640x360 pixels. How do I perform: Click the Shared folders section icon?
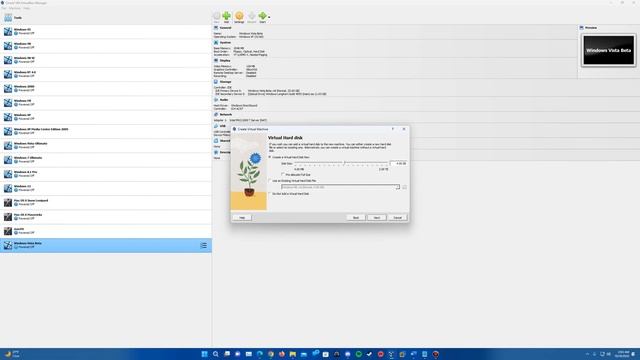[x=216, y=141]
